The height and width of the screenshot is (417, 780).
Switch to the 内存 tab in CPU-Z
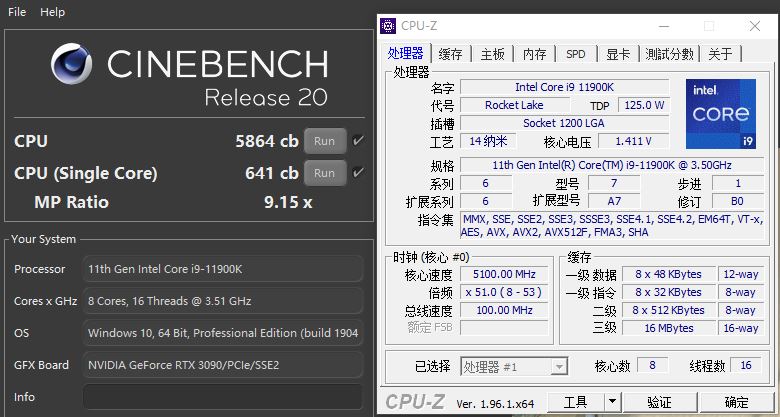tap(534, 54)
